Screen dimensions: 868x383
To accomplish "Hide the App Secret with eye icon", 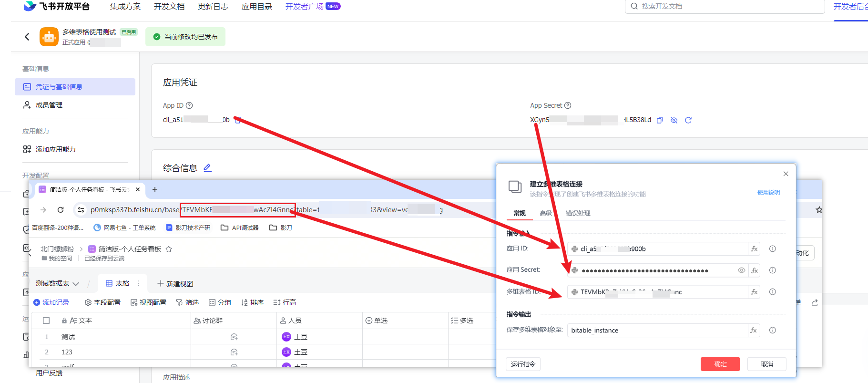I will [674, 120].
